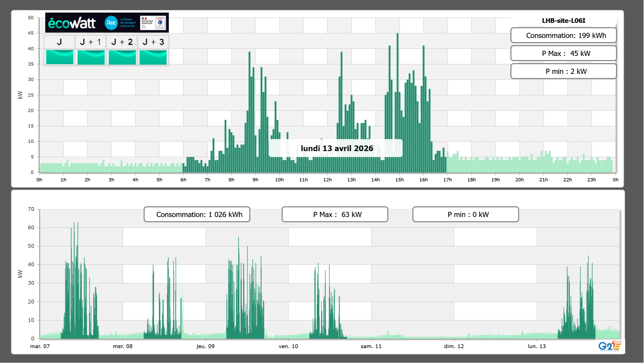Click the blue Rte round logo
644x363 pixels.
pyautogui.click(x=111, y=23)
